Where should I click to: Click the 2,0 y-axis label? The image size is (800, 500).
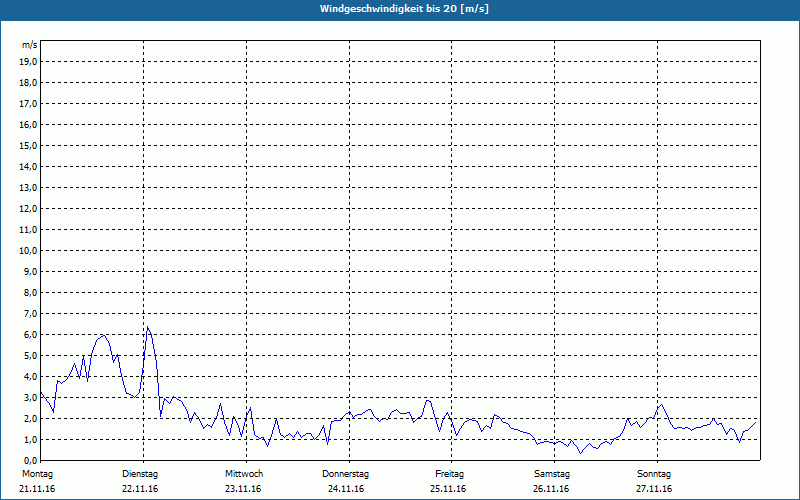pos(31,418)
